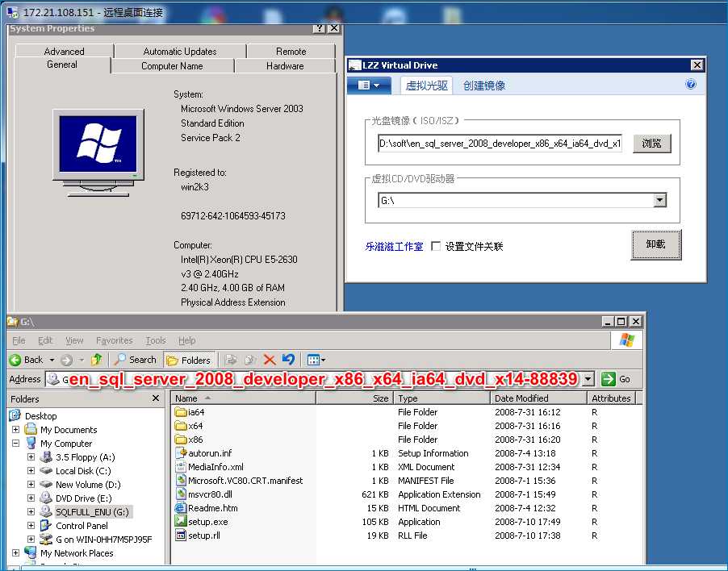Select the MediaInfo.xml file
Image resolution: width=728 pixels, height=571 pixels.
pyautogui.click(x=209, y=467)
